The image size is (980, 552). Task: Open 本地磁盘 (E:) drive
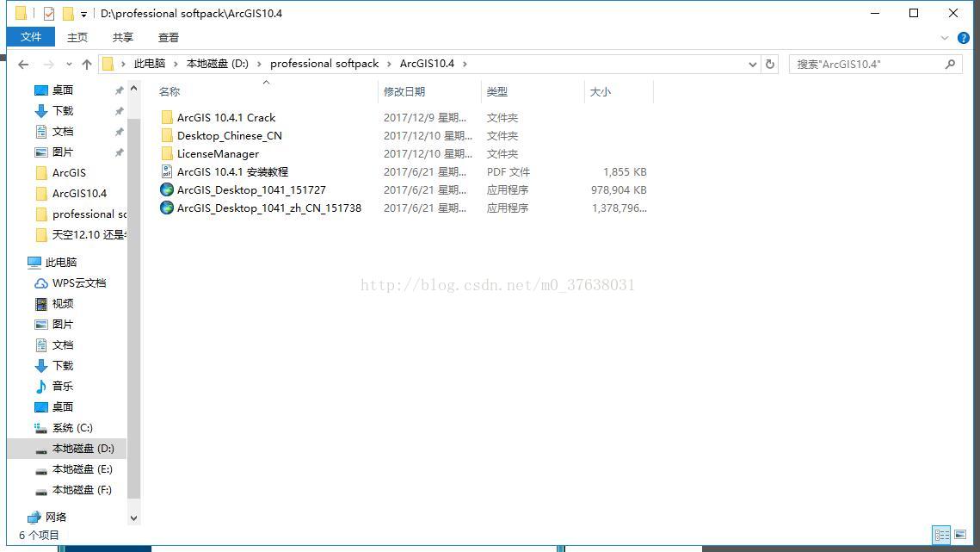82,468
